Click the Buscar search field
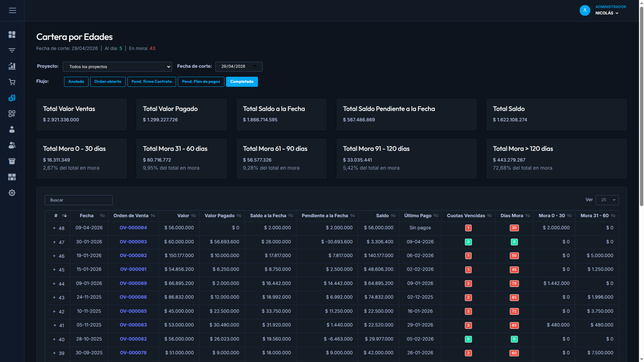Screen dimensions: 644x362 pos(78,200)
